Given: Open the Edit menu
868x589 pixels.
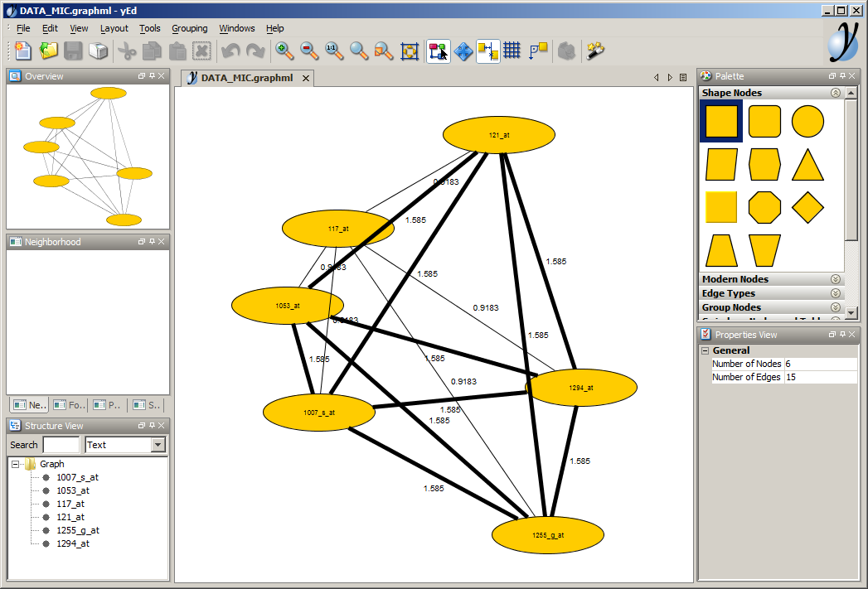Looking at the screenshot, I should tap(50, 28).
